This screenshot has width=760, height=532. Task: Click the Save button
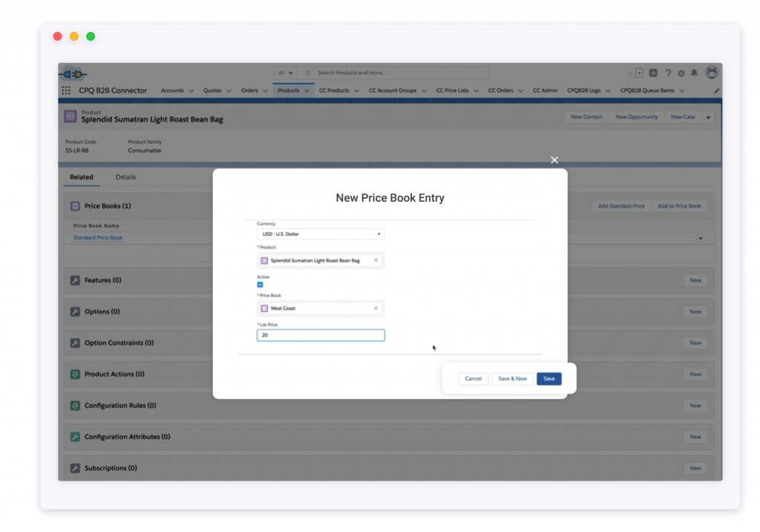549,379
